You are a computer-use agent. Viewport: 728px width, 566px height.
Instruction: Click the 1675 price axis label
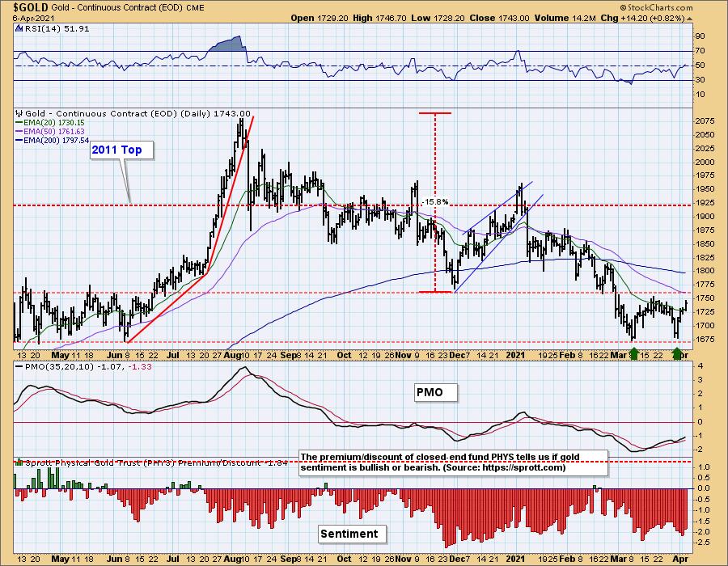coord(705,339)
